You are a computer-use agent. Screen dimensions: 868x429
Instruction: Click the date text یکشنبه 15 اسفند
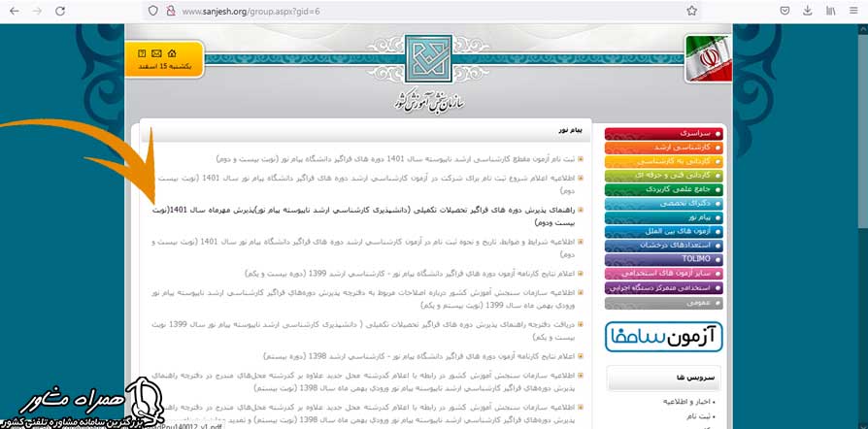(x=164, y=66)
